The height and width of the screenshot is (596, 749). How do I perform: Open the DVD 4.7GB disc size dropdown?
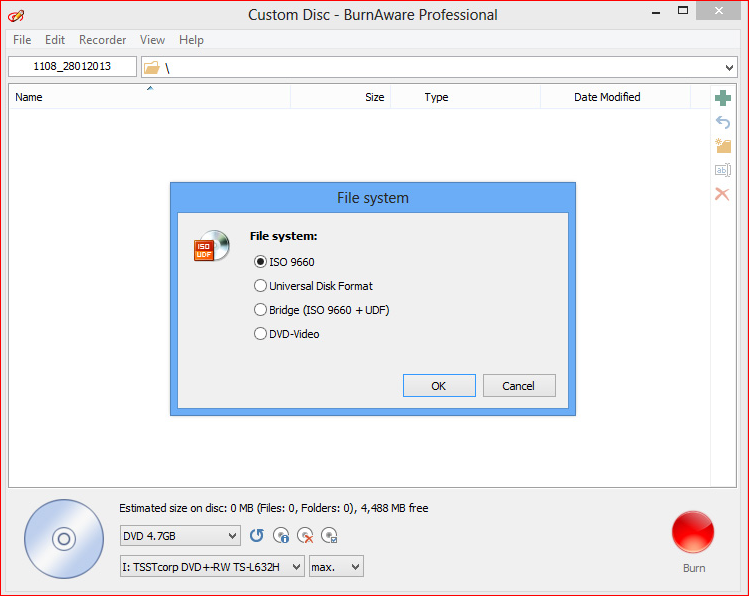(180, 536)
